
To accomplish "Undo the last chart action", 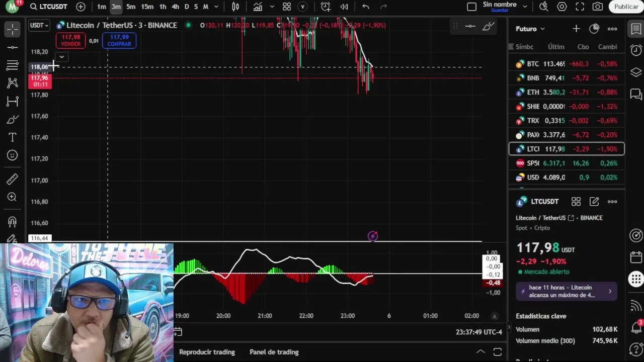I will pos(366,7).
